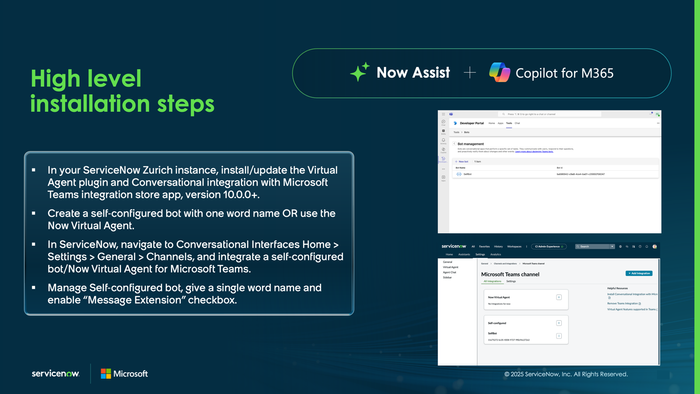Click the plus button on Self-configured row
This screenshot has width=700, height=394.
(559, 323)
